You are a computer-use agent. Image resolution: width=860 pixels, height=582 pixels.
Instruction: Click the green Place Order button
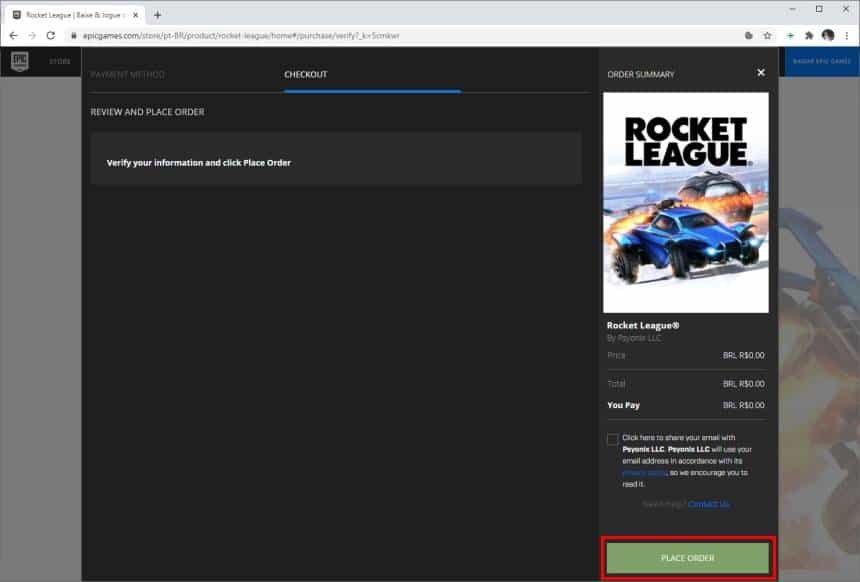(x=688, y=558)
